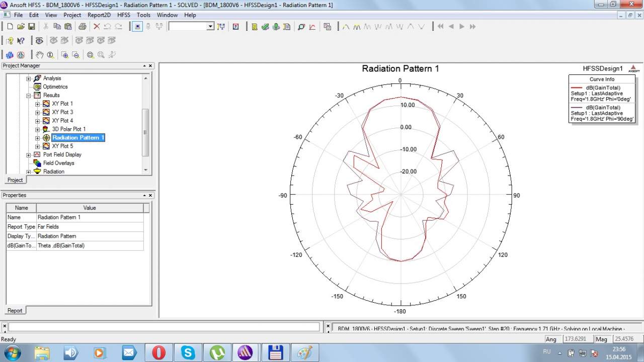Viewport: 644px width, 362px height.
Task: Expand the Port Field Display node
Action: 29,155
